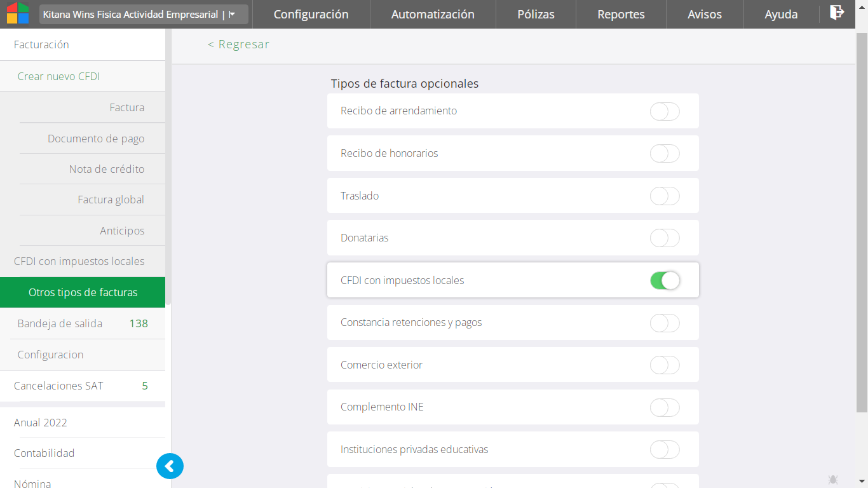Enable the Recibo de arrendamiento toggle
This screenshot has height=488, width=868.
pos(665,111)
